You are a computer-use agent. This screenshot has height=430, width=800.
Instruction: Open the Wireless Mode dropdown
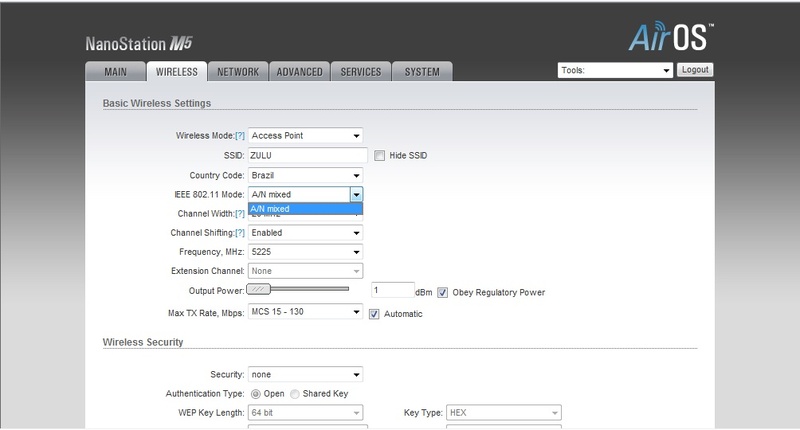pyautogui.click(x=305, y=136)
